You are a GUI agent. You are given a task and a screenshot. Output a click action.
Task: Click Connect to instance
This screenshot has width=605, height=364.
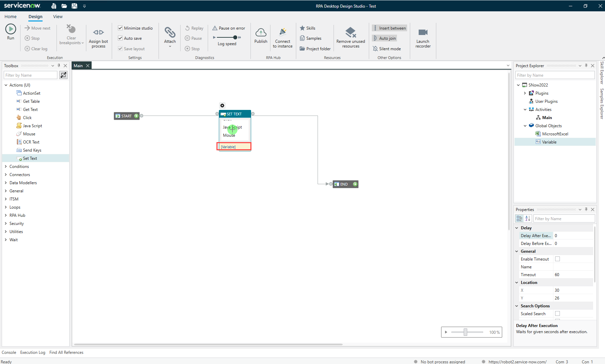283,38
